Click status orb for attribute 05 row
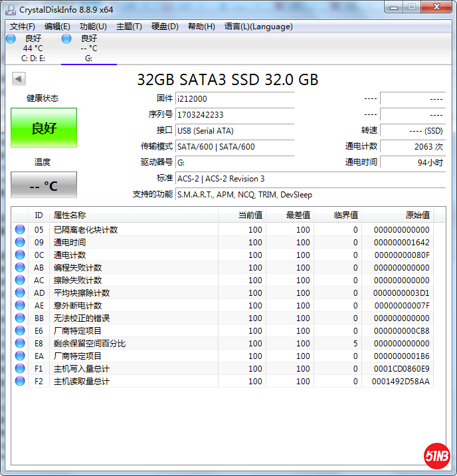This screenshot has height=476, width=457. (x=20, y=230)
